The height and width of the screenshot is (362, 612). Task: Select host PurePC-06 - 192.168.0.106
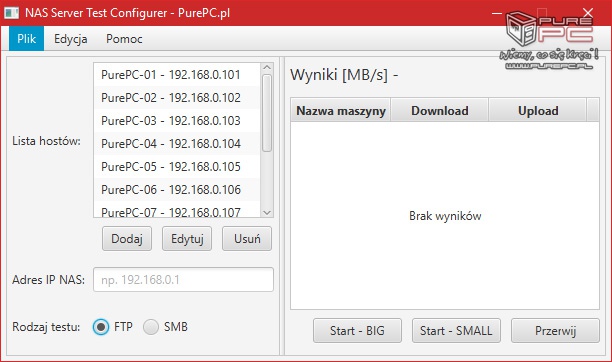[x=176, y=190]
